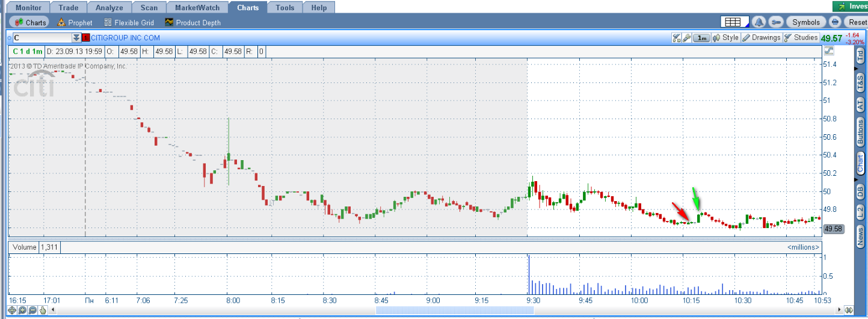Toggle the price axis scale icon
Screen dimensions: 868x319
[x=830, y=51]
